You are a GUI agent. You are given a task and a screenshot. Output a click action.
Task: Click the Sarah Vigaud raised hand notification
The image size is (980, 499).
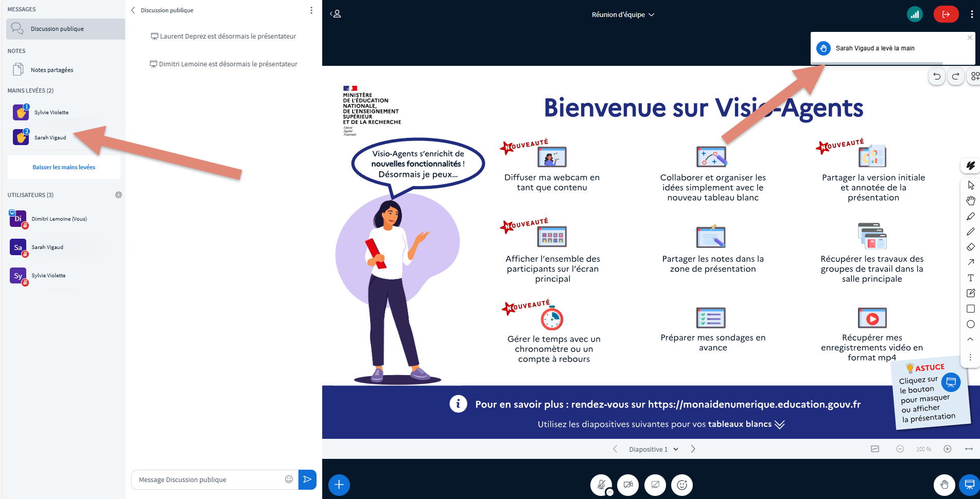coord(892,48)
